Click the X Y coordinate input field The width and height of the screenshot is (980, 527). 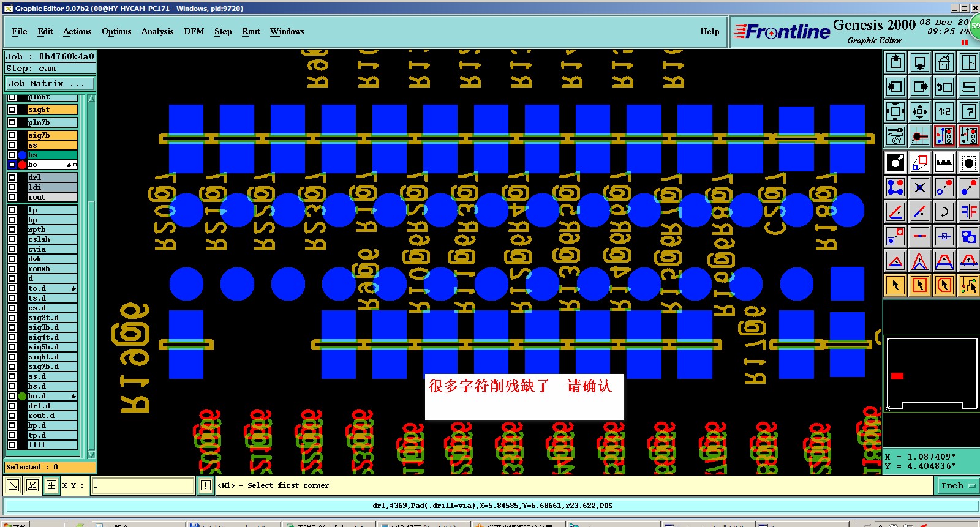[143, 485]
